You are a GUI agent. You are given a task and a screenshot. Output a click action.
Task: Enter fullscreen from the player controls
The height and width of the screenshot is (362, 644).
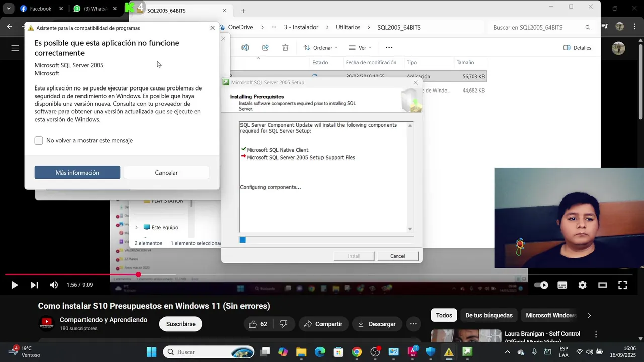(622, 285)
